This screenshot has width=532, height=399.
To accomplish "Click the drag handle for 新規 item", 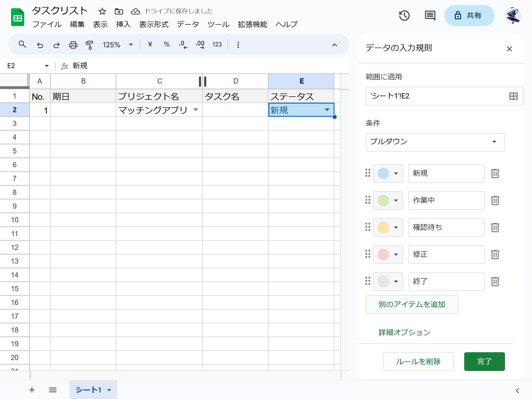I will point(368,173).
